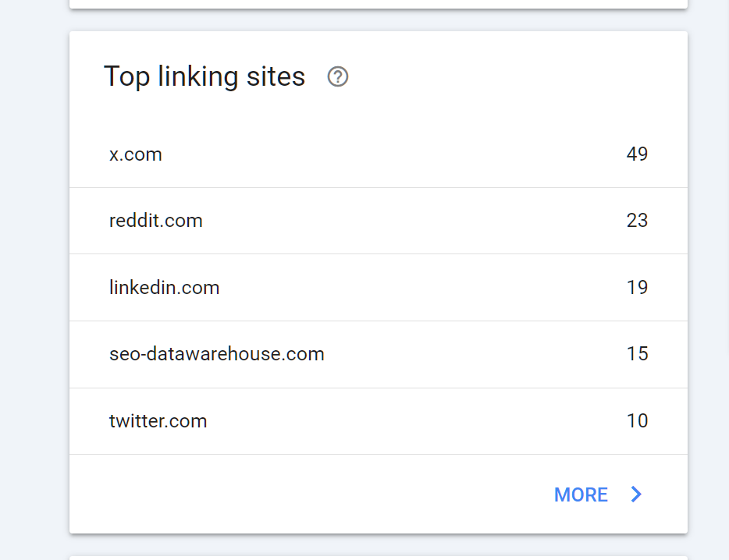Click the count 19 beside linkedin.com

pos(637,288)
